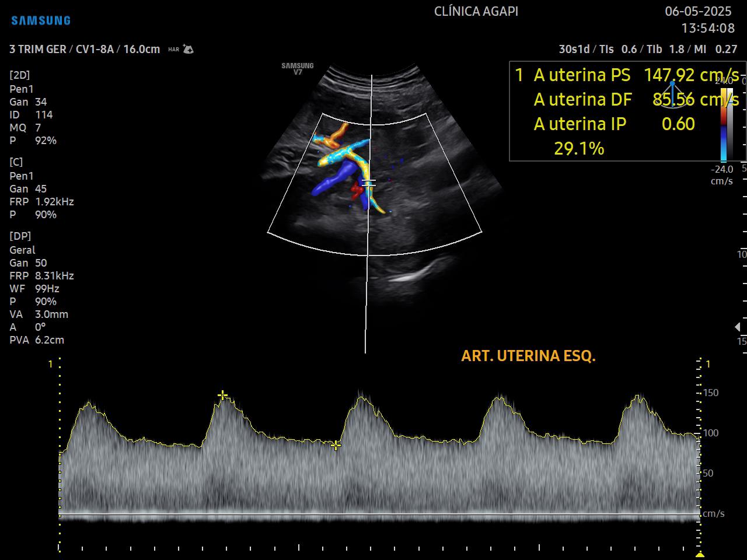Image resolution: width=747 pixels, height=560 pixels.
Task: Click the sparkle image-enhancement icon beside HAR
Action: point(188,49)
